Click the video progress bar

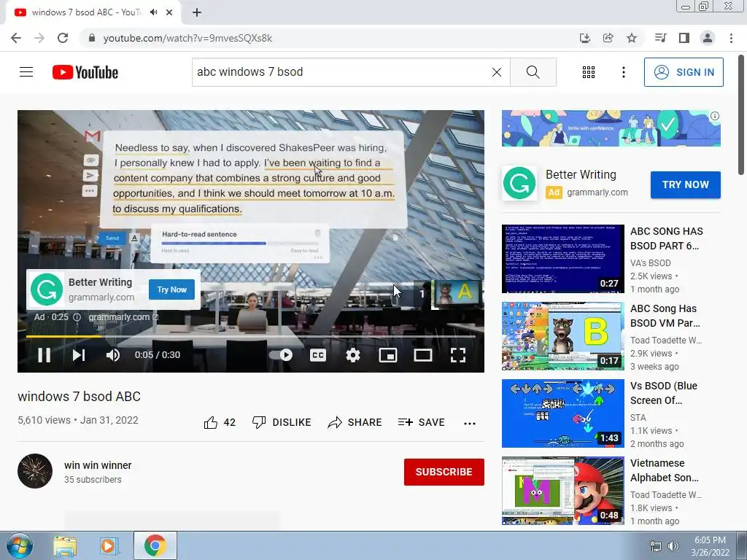coord(251,336)
